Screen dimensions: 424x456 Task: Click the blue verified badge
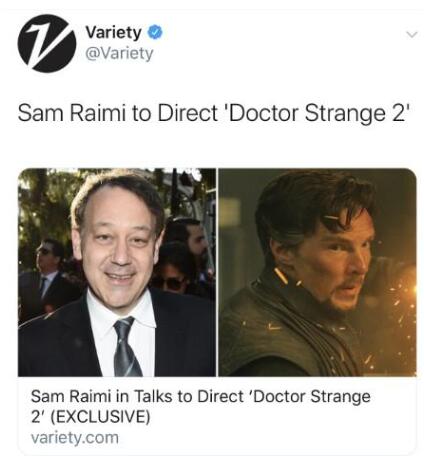coord(154,32)
